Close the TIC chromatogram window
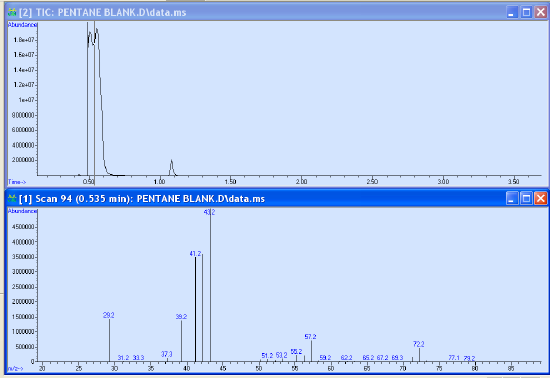This screenshot has width=550, height=378. click(541, 13)
